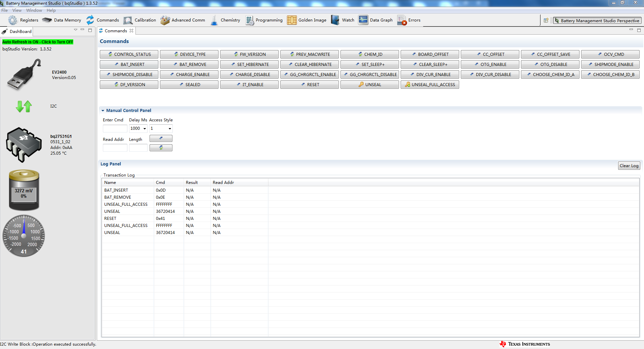Open the Chemistry view

pos(225,20)
